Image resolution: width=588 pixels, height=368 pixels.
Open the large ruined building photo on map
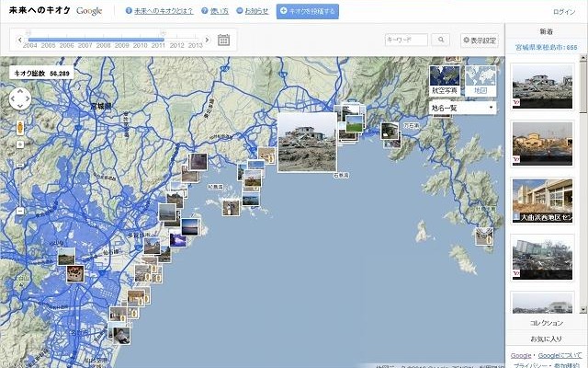(x=307, y=143)
